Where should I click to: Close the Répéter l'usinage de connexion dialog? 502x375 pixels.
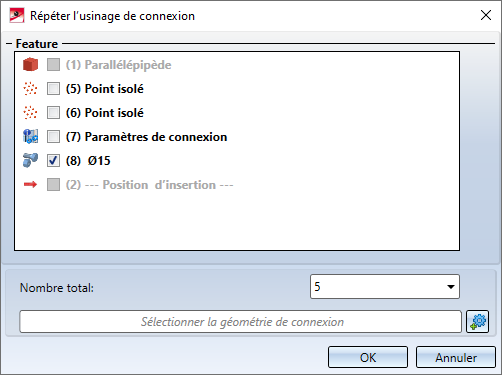pyautogui.click(x=486, y=15)
